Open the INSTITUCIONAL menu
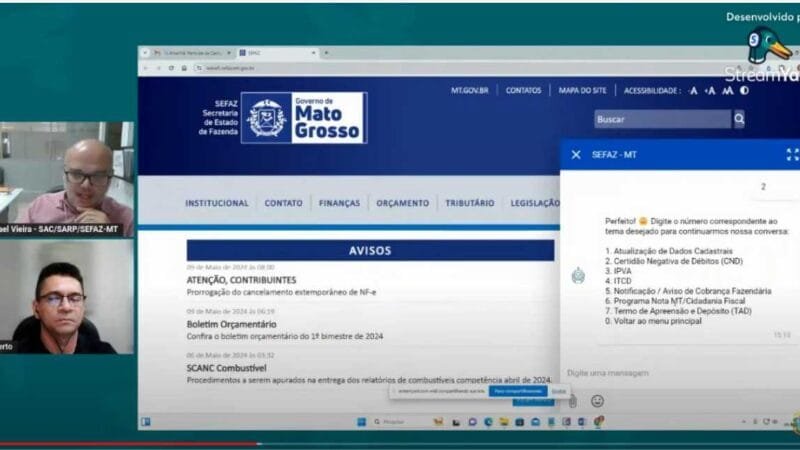Screen dimensions: 800x450 (217, 203)
